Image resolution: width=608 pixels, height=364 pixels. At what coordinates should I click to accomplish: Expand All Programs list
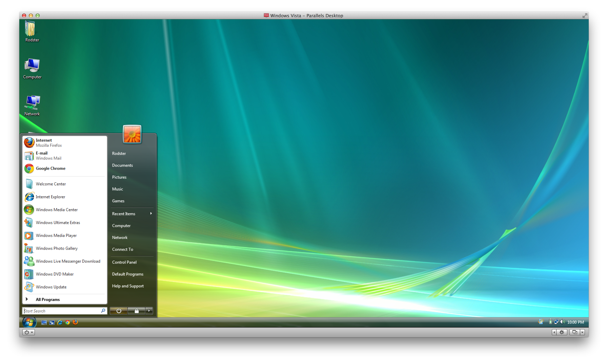click(x=65, y=299)
